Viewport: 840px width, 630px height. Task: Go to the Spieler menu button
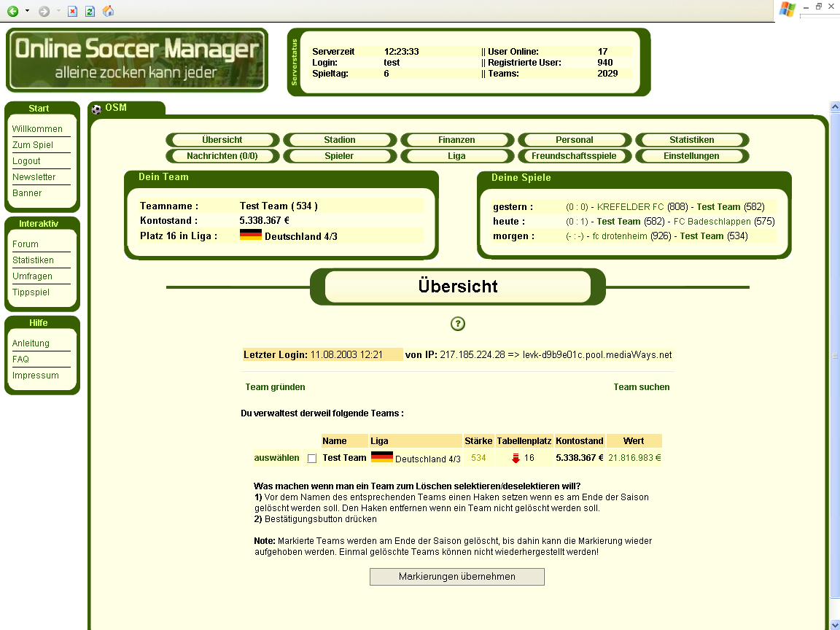[340, 156]
